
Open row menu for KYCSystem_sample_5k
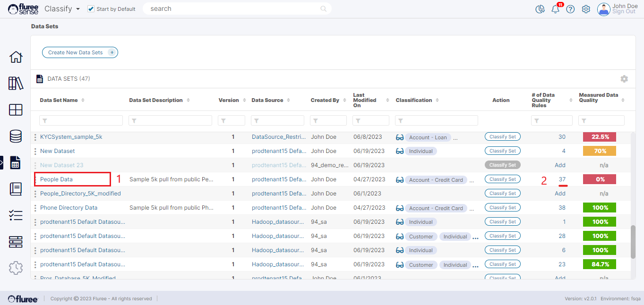tap(35, 137)
